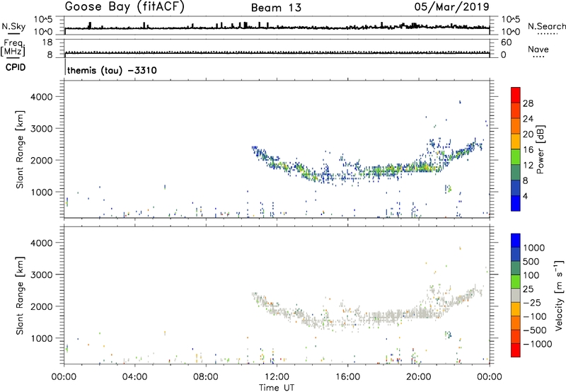Click the "60" Nave axis tick

(x=506, y=42)
